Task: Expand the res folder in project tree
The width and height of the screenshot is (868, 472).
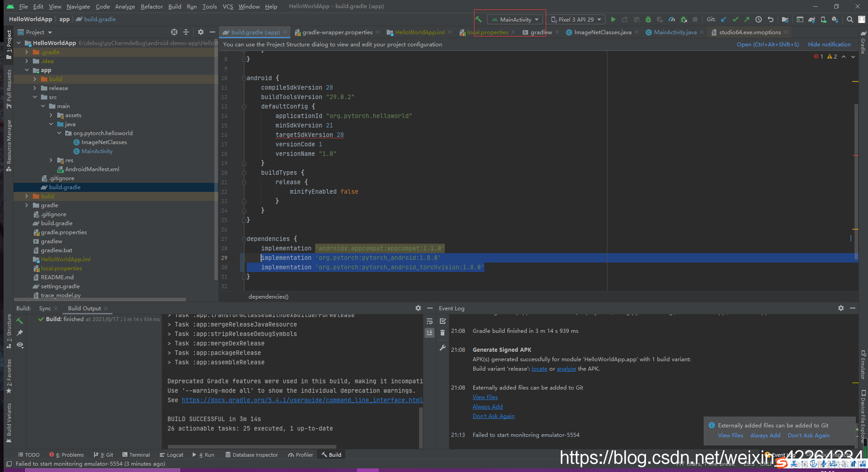Action: tap(51, 160)
